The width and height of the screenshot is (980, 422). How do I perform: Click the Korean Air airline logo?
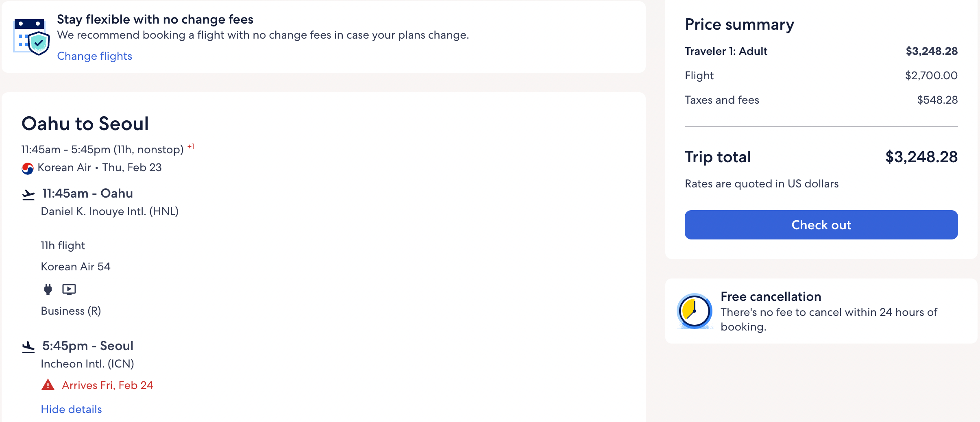27,167
